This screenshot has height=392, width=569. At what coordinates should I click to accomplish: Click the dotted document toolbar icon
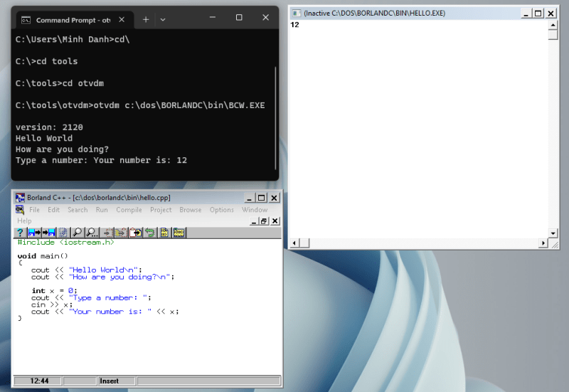(x=63, y=233)
